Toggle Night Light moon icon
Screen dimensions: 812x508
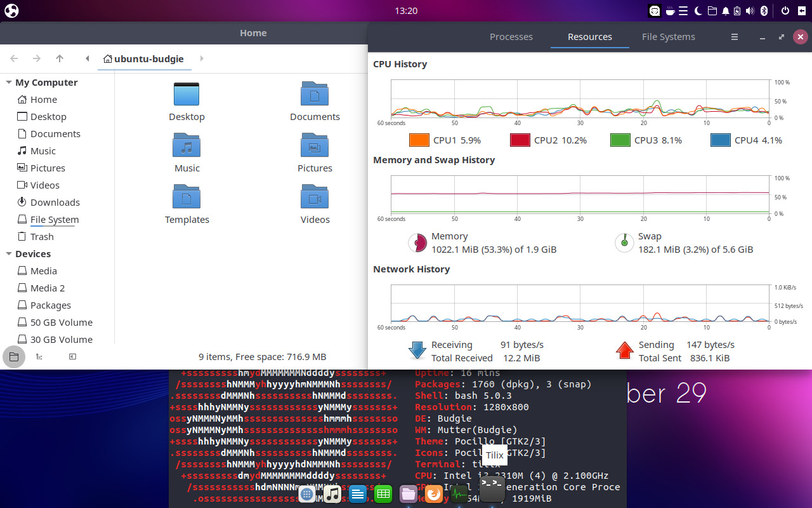coord(697,11)
